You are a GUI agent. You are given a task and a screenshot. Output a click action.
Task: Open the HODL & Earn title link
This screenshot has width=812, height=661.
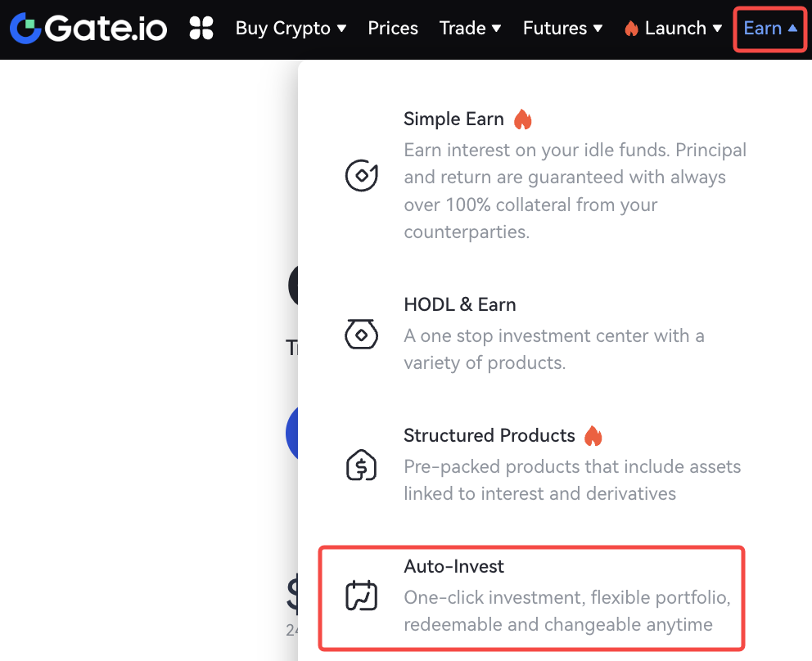tap(460, 305)
